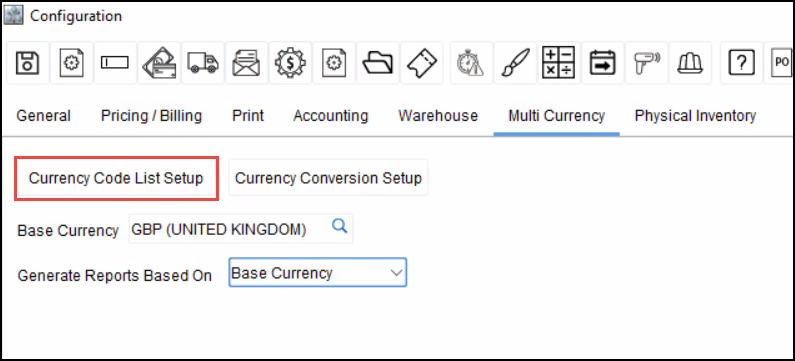Click the calculator math symbols icon
Screen dimensions: 795x361
[x=559, y=63]
